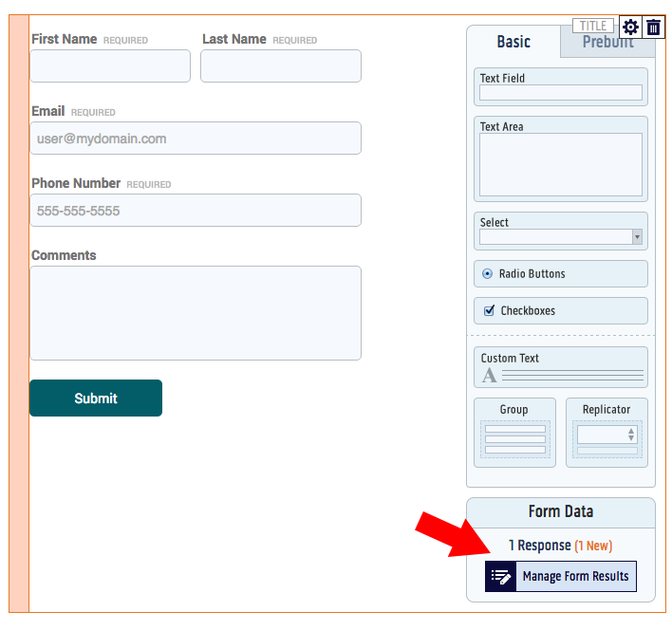Click the Form Data header
The image size is (672, 630).
pos(561,511)
